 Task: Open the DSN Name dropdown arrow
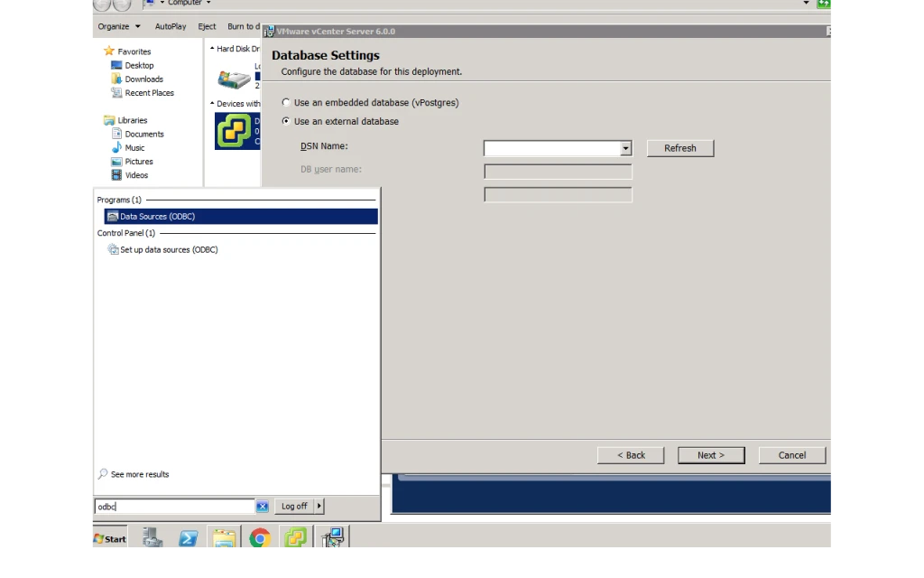[625, 148]
